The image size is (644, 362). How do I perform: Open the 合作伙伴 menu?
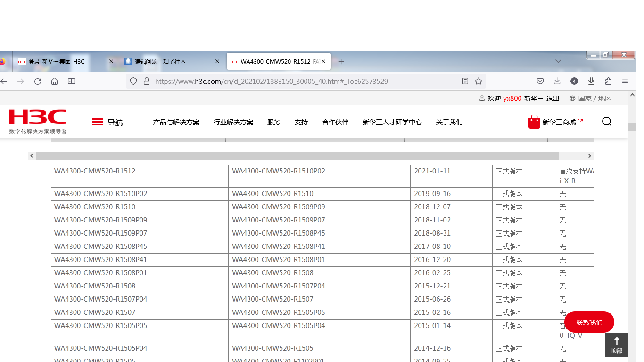(x=335, y=122)
